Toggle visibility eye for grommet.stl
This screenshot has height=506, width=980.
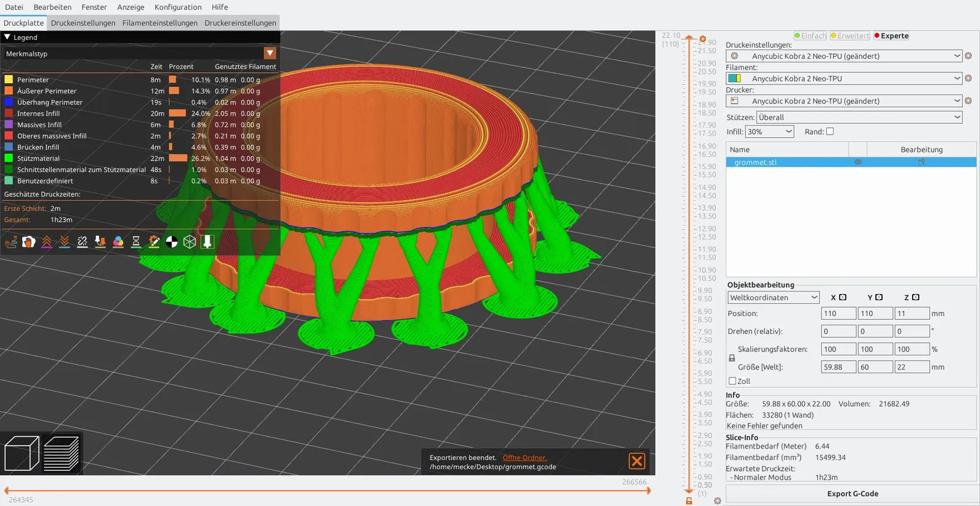pyautogui.click(x=858, y=162)
